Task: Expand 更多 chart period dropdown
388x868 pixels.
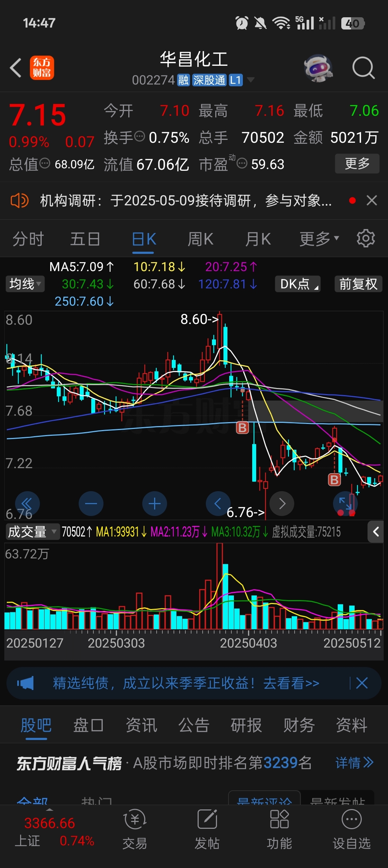Action: [319, 239]
